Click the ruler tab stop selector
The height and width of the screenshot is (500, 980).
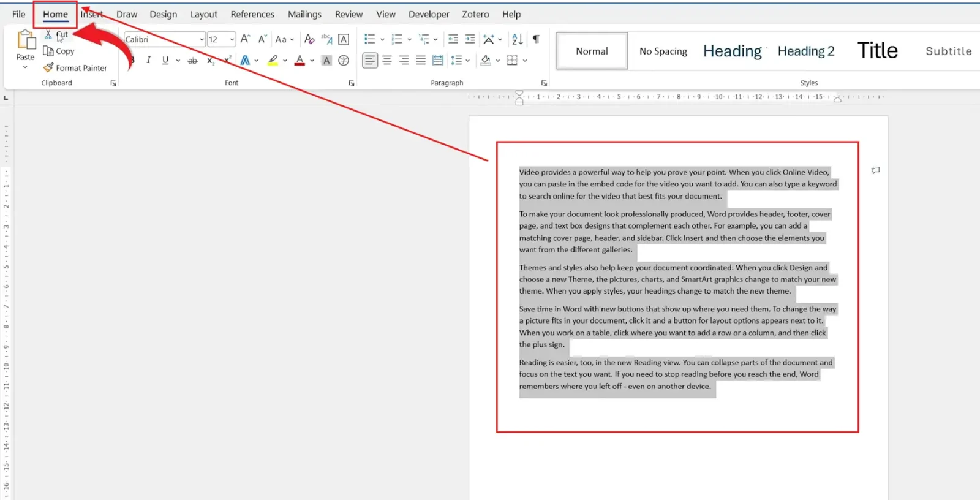tap(6, 98)
